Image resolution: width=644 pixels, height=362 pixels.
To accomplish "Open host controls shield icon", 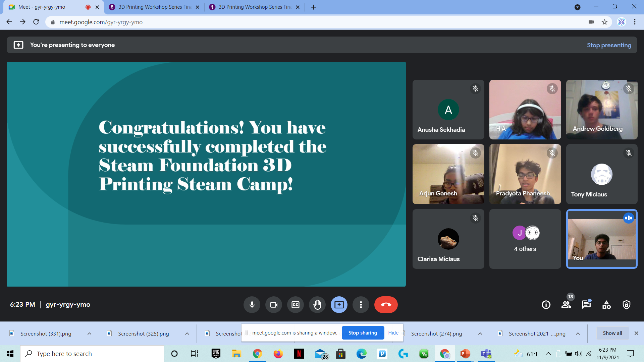I will [627, 305].
